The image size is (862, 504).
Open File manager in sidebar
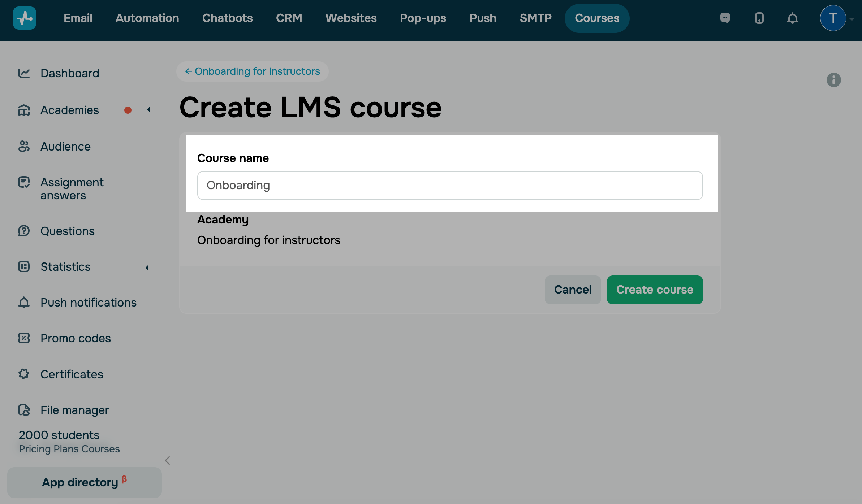74,410
